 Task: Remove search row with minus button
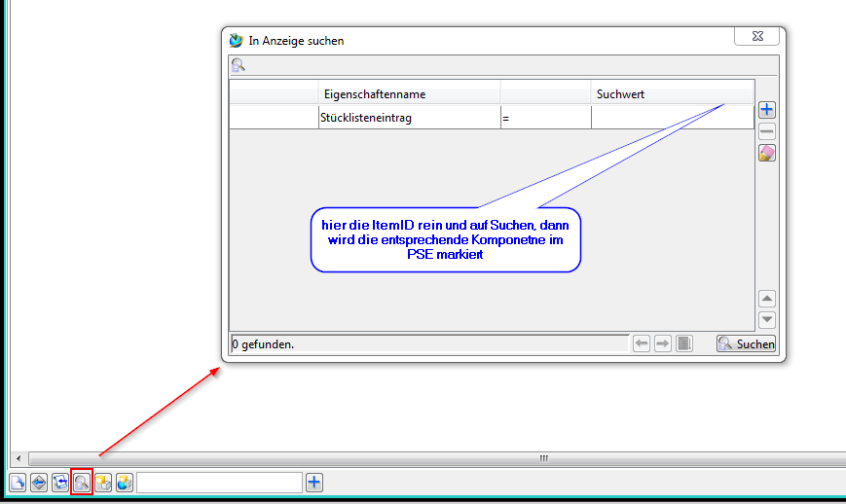[767, 131]
